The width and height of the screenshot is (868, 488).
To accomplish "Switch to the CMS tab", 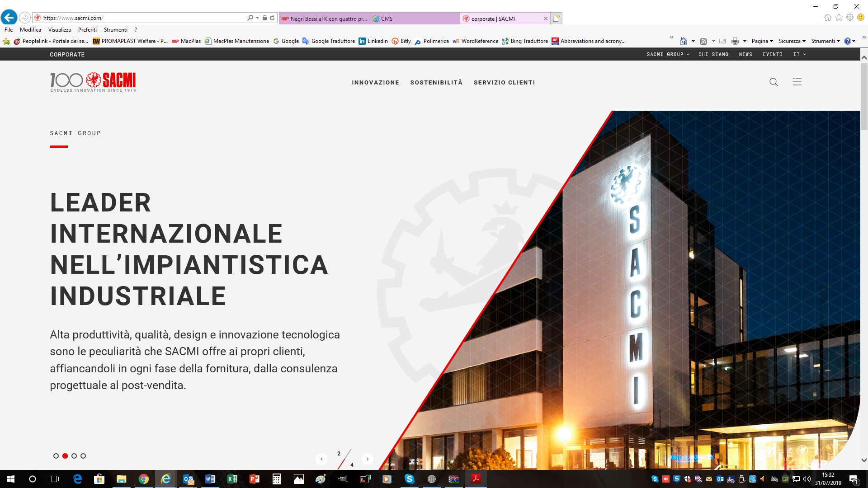I will (x=415, y=19).
